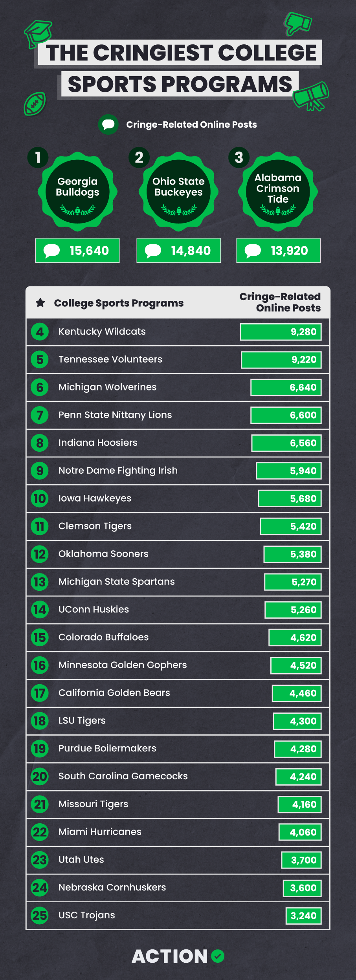Click the rolled diploma icon
This screenshot has height=980, width=356.
(311, 96)
